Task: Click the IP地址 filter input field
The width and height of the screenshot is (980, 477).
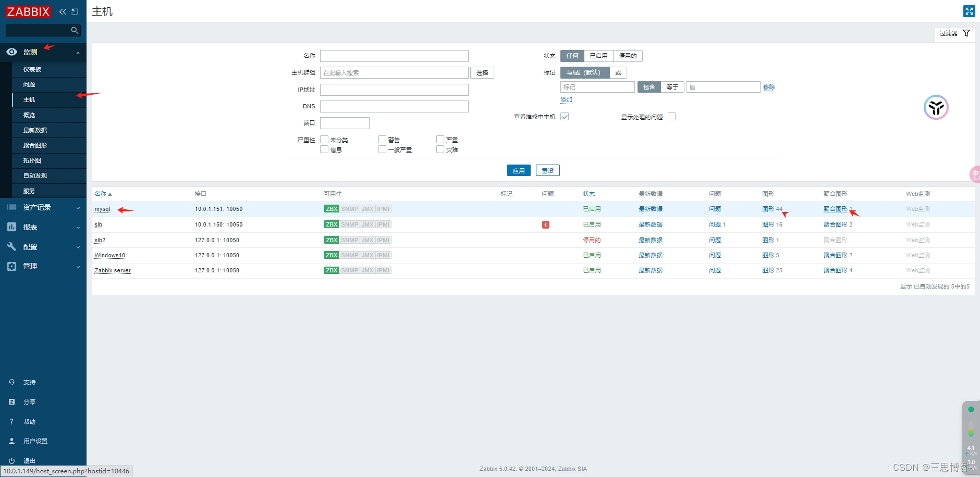Action: coord(394,90)
